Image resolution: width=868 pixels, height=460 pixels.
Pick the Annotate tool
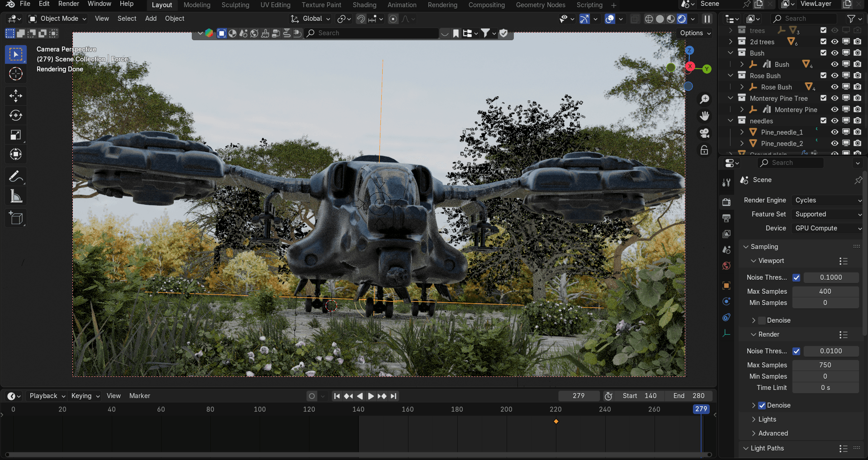tap(16, 176)
